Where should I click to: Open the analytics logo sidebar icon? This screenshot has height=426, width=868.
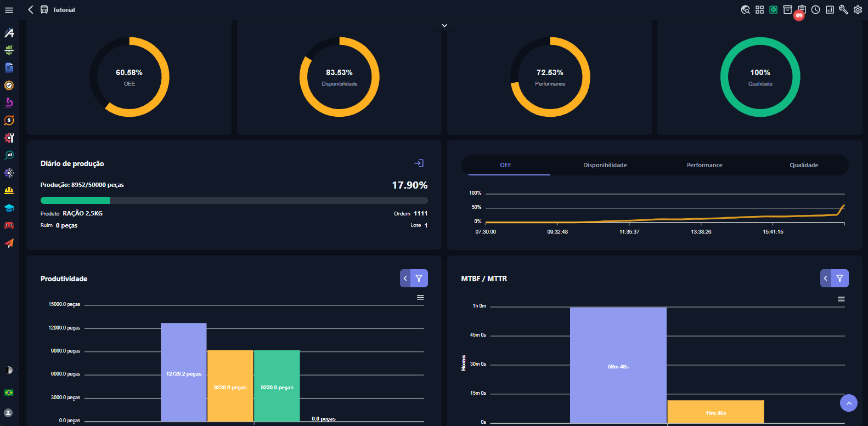[9, 33]
